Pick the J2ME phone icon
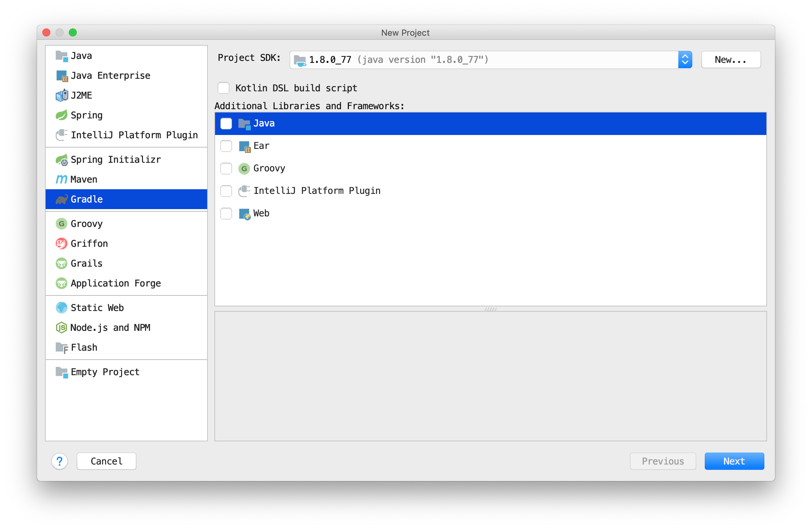812x530 pixels. click(62, 96)
